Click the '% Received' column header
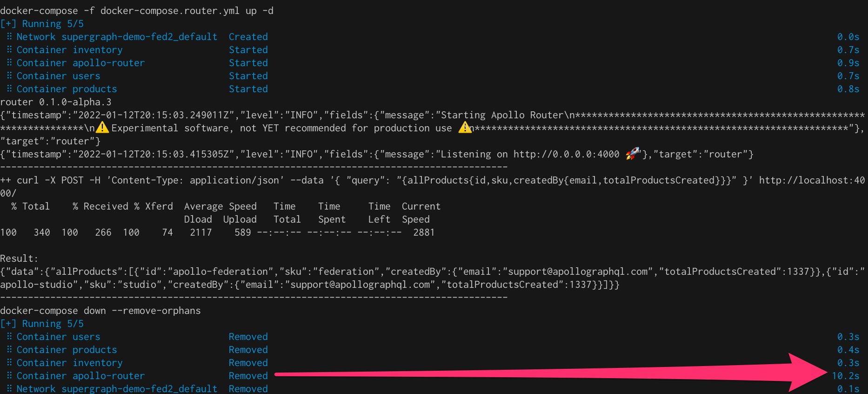 point(100,206)
